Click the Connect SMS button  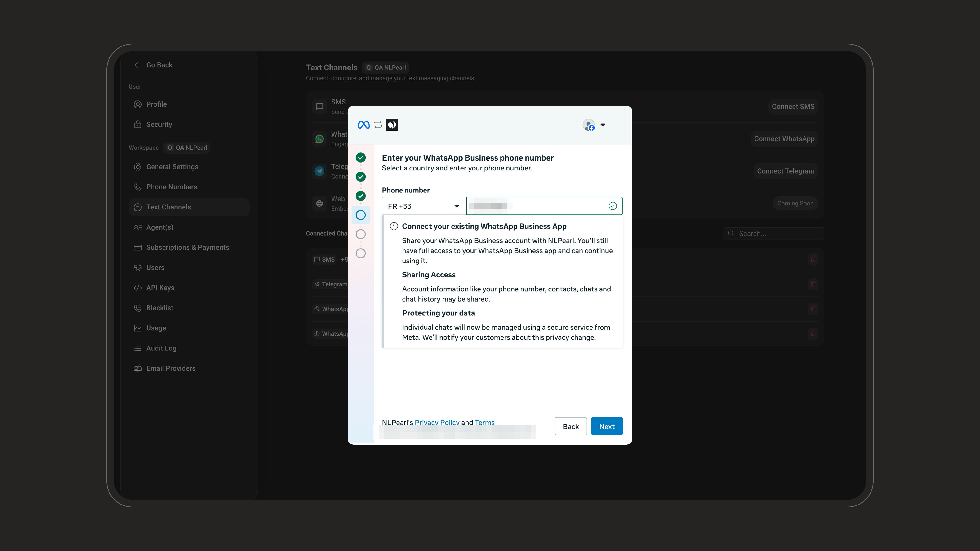click(x=793, y=107)
